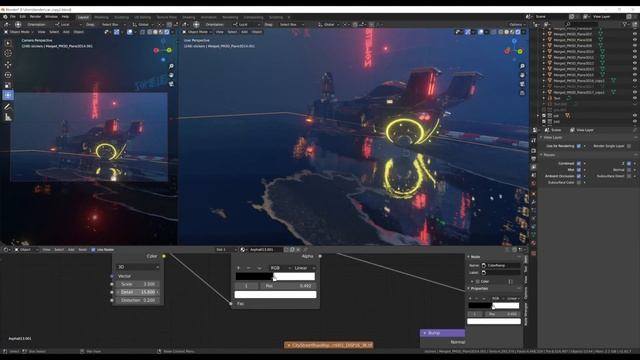Switch to the Layout workspace tab
640x360 pixels.
click(x=83, y=17)
